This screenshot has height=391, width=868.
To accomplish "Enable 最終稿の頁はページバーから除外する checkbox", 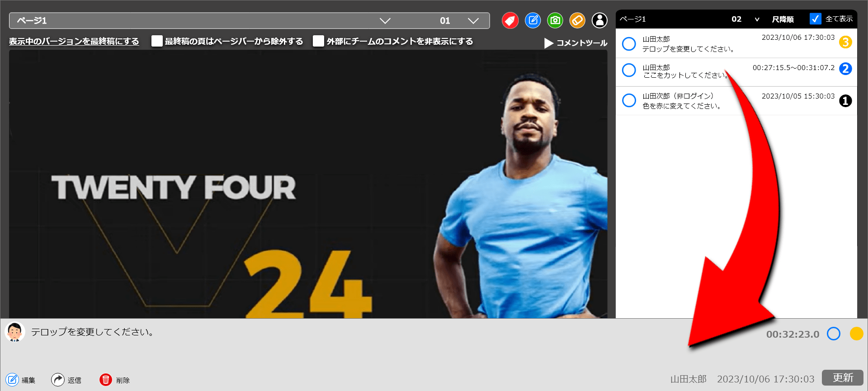I will 157,41.
